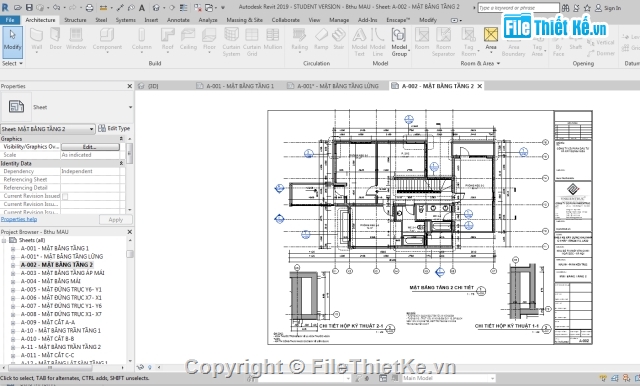
Task: Select sheet A-11 - MẶT BẰNG TRẦN TẦNG 2
Action: coord(61,347)
